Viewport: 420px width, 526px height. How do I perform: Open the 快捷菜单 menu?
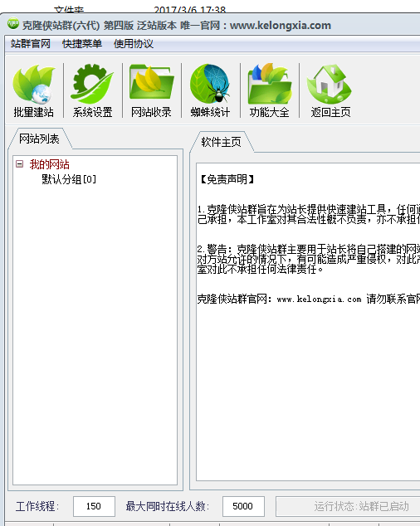(x=82, y=44)
